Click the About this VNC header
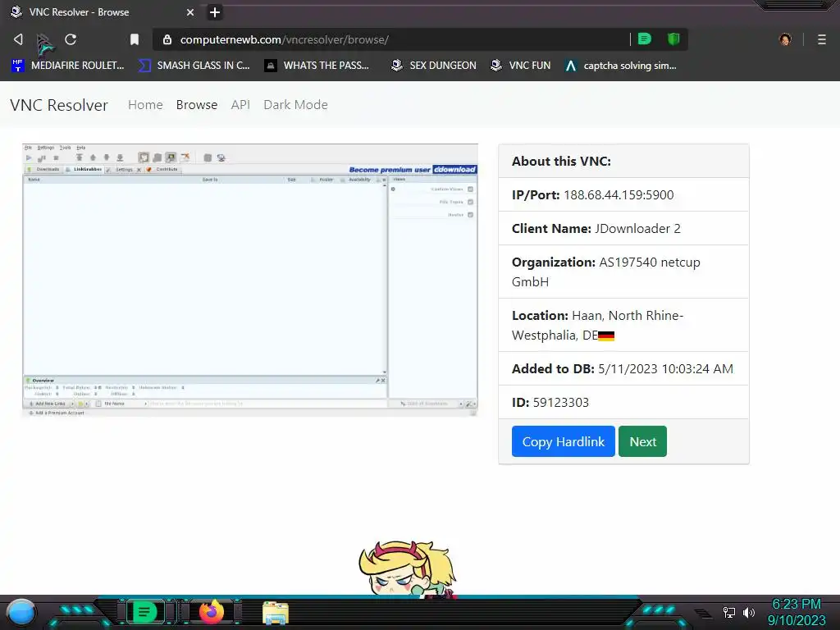The height and width of the screenshot is (630, 840). pos(561,162)
